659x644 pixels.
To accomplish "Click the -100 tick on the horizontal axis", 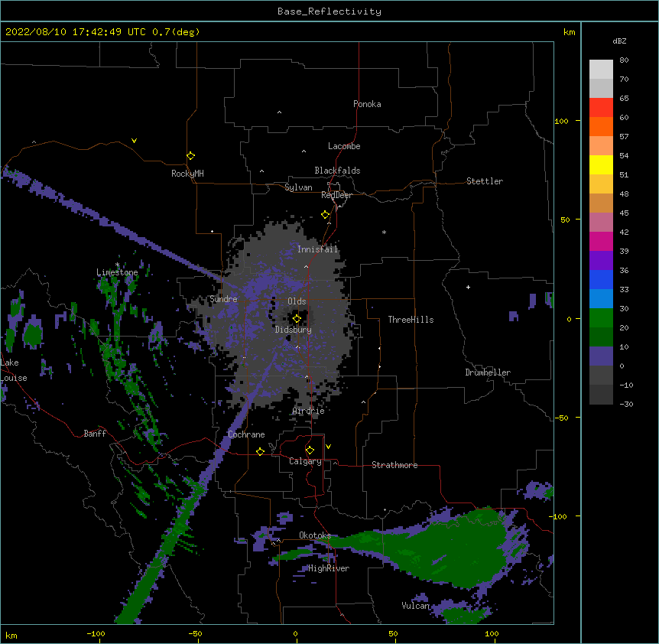I will (x=96, y=634).
